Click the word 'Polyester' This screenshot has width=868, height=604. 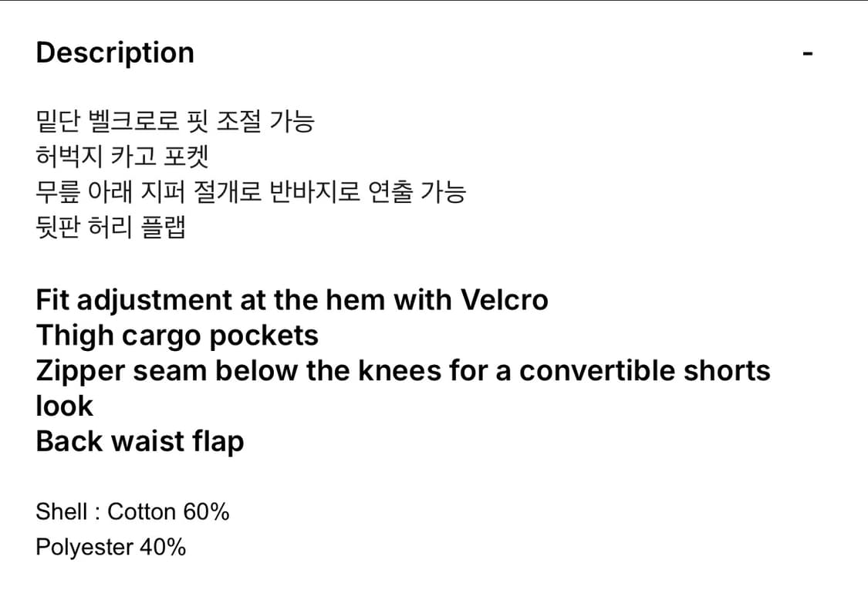click(x=84, y=547)
